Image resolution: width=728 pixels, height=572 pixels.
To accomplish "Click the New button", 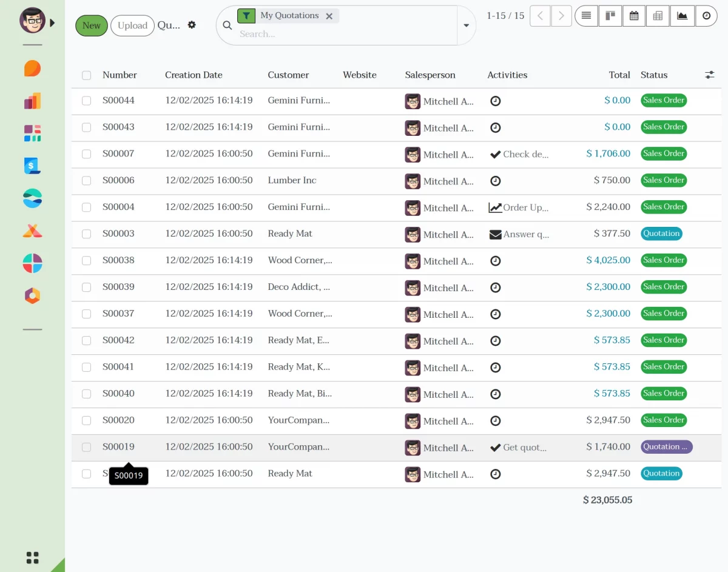I will click(92, 25).
